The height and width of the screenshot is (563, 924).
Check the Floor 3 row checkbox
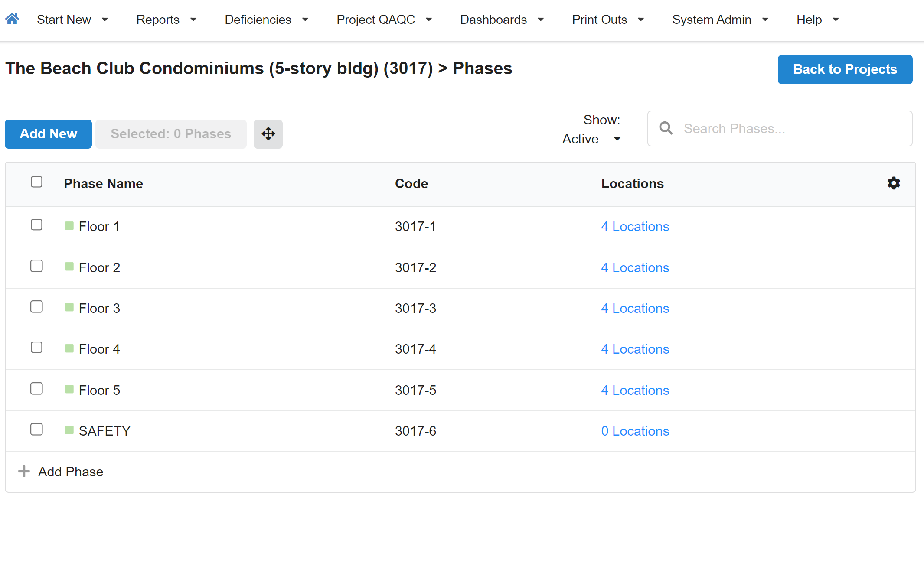click(x=36, y=306)
